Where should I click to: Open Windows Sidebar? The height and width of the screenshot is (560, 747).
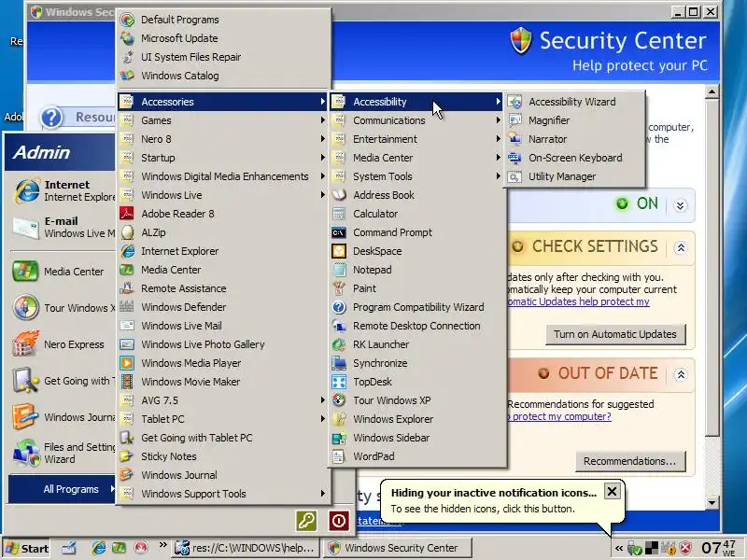[416, 438]
